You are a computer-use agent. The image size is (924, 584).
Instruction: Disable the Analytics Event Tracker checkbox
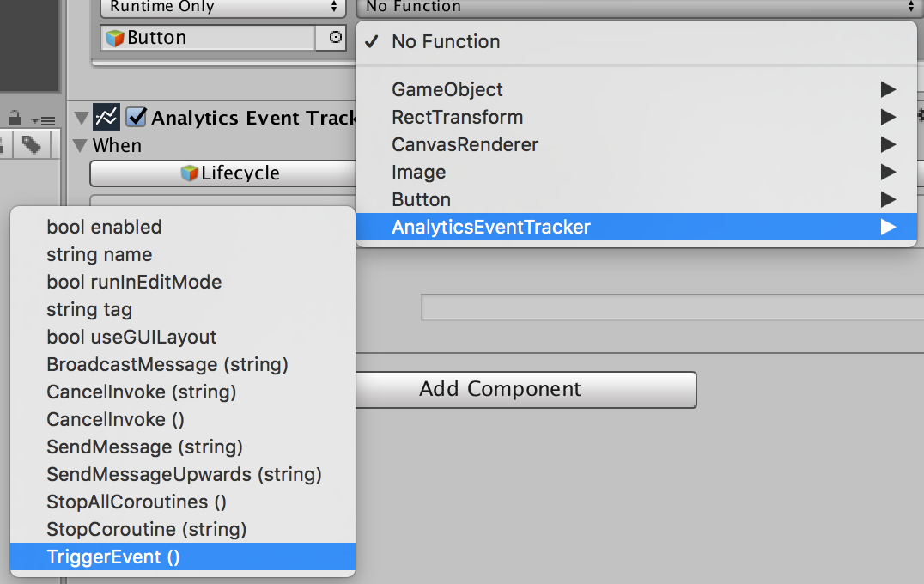click(x=137, y=117)
